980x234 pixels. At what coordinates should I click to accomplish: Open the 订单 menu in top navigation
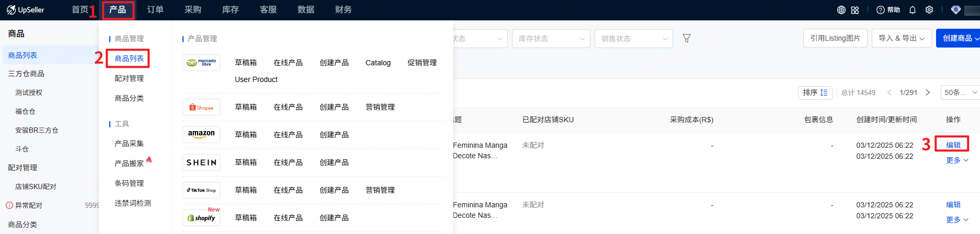tap(155, 10)
